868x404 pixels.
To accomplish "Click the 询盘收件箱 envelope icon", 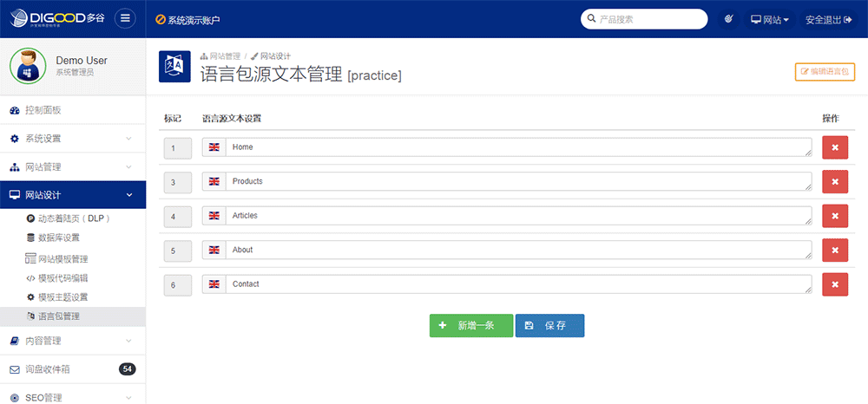I will pyautogui.click(x=15, y=369).
